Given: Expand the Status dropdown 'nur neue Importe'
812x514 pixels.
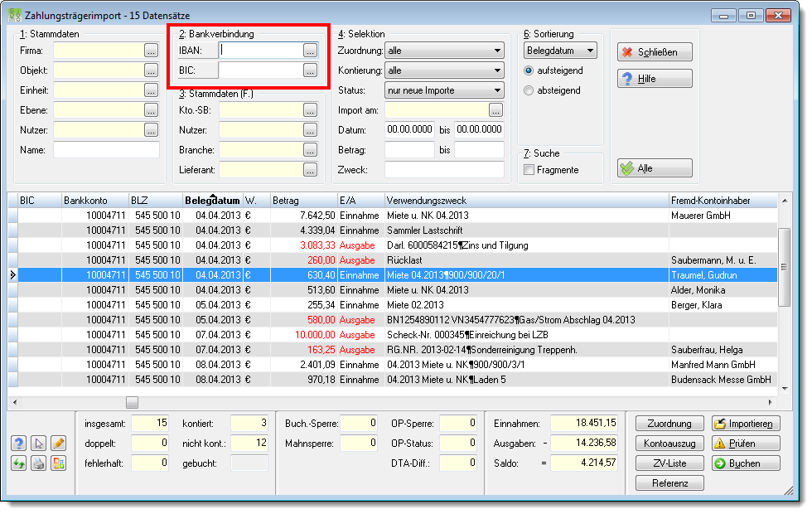Looking at the screenshot, I should pos(444,90).
